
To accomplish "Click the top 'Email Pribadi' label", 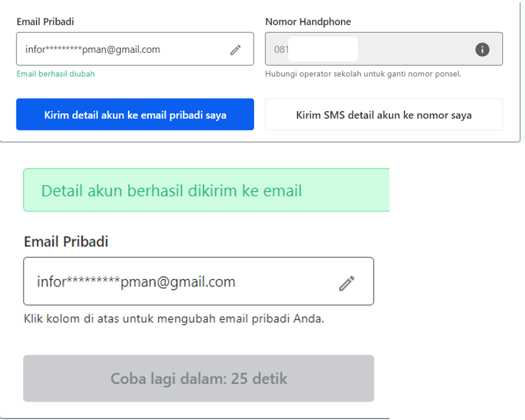I will pos(45,22).
